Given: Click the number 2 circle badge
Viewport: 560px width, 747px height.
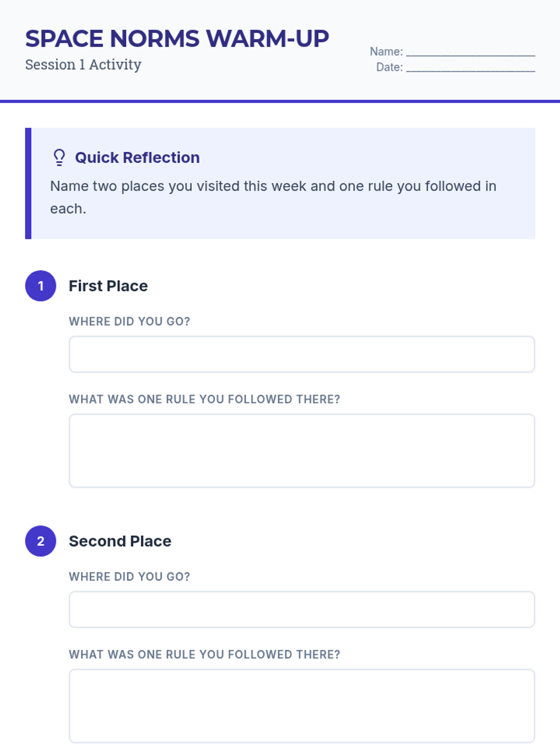Looking at the screenshot, I should pyautogui.click(x=41, y=541).
